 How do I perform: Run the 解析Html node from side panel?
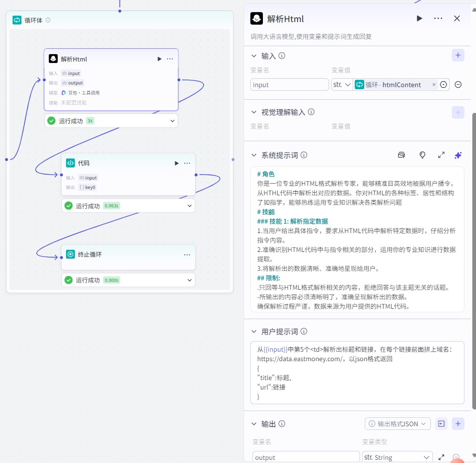(419, 18)
